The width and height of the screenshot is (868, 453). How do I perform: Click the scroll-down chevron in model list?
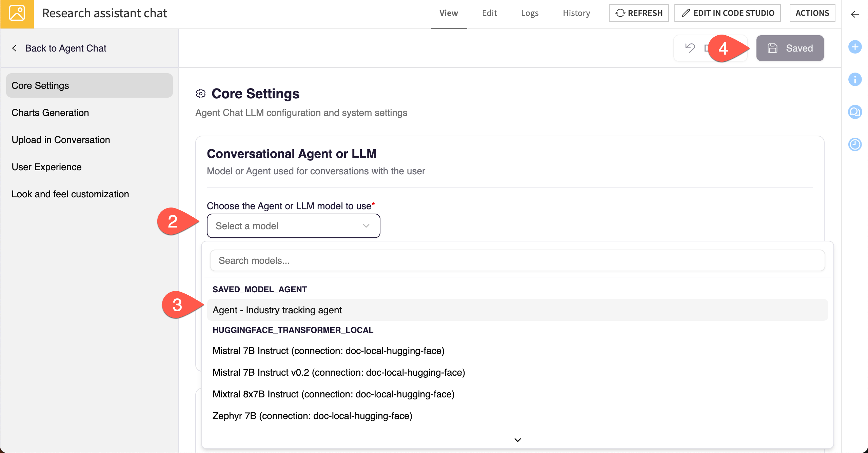pyautogui.click(x=518, y=440)
